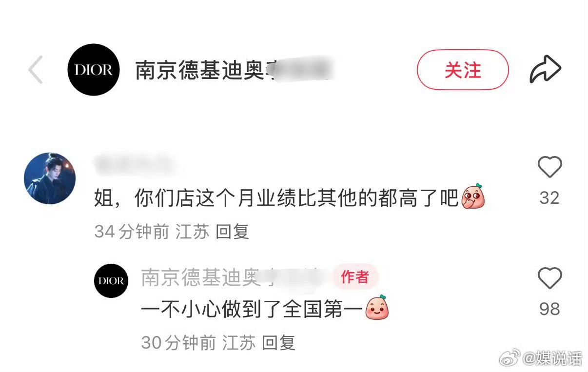View the first commenter's avatar photo
This screenshot has height=372, width=588.
50,178
